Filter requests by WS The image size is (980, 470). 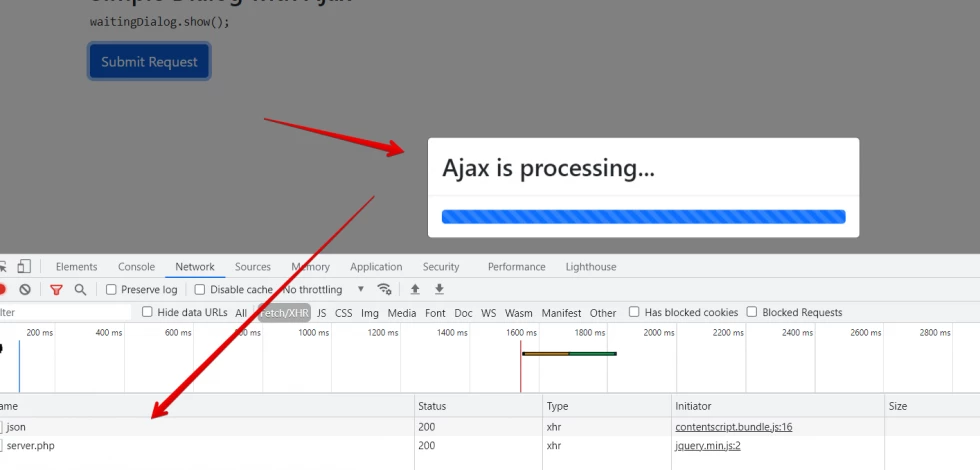point(488,312)
